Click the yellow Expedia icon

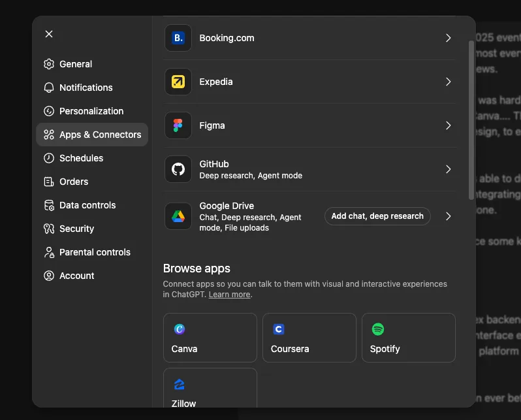coord(178,82)
